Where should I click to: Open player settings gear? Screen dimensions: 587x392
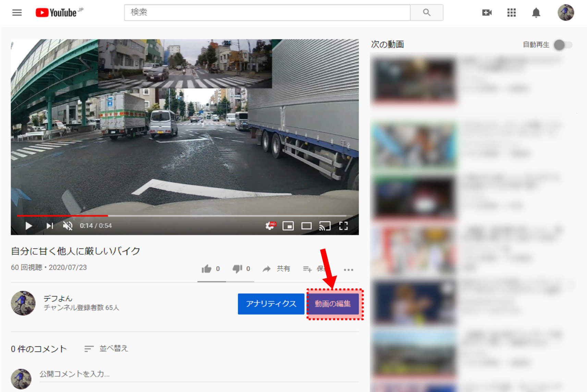tap(270, 226)
